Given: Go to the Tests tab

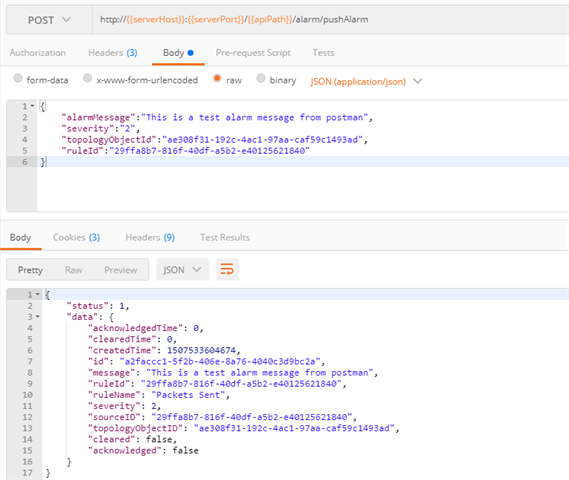Looking at the screenshot, I should 323,53.
